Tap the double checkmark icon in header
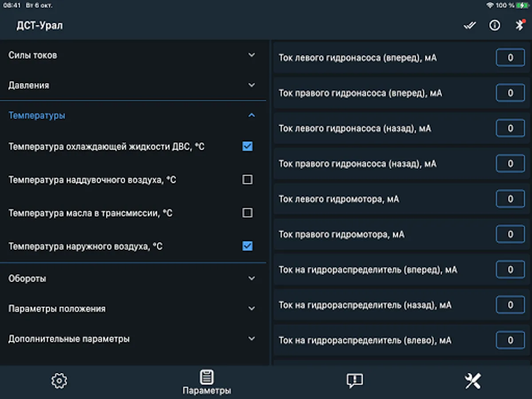 pos(469,26)
